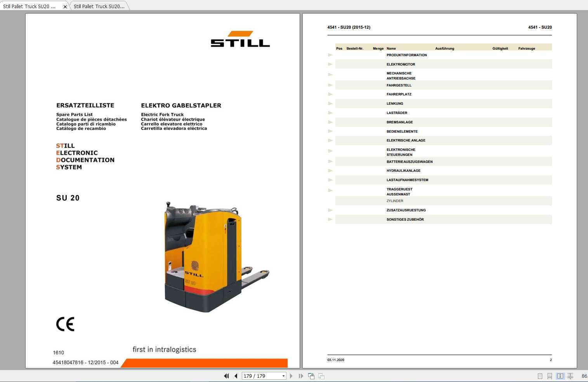Expand ZUSATZAUSRUESTUNG arrow
The height and width of the screenshot is (382, 588).
tap(330, 210)
